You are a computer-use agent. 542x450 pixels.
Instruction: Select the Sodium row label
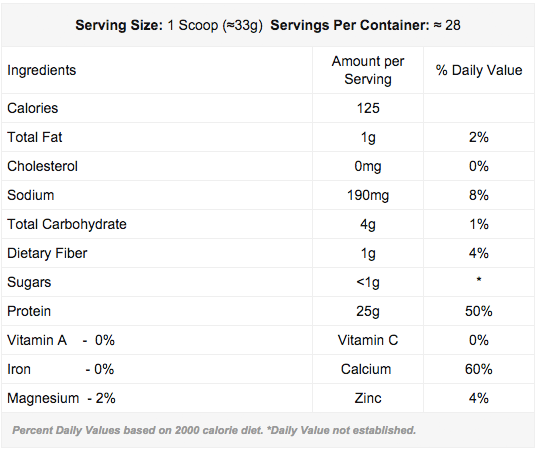(31, 195)
